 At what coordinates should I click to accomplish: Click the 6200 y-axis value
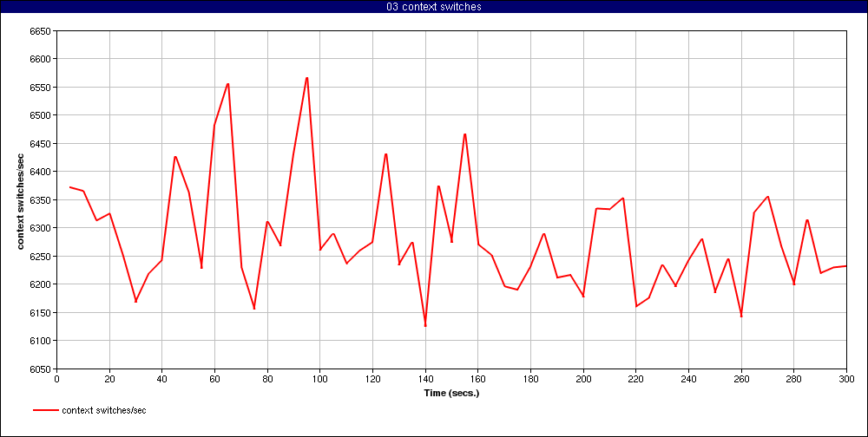[x=40, y=284]
